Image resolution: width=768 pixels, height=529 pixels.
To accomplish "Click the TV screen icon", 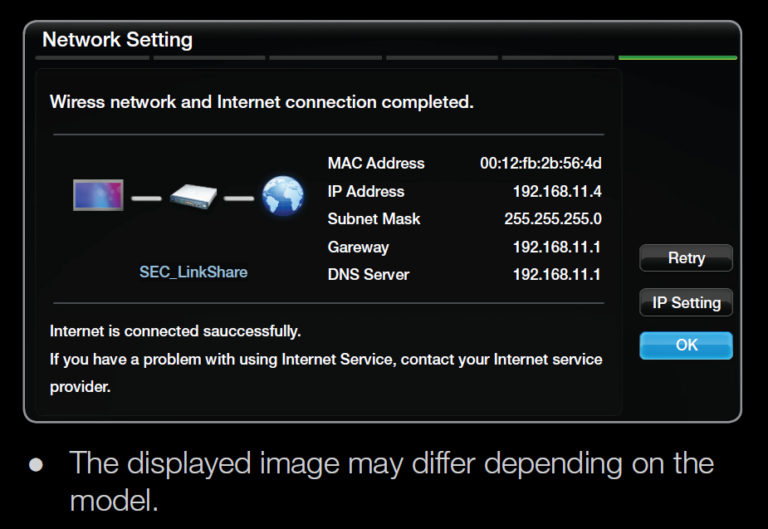I will [98, 195].
